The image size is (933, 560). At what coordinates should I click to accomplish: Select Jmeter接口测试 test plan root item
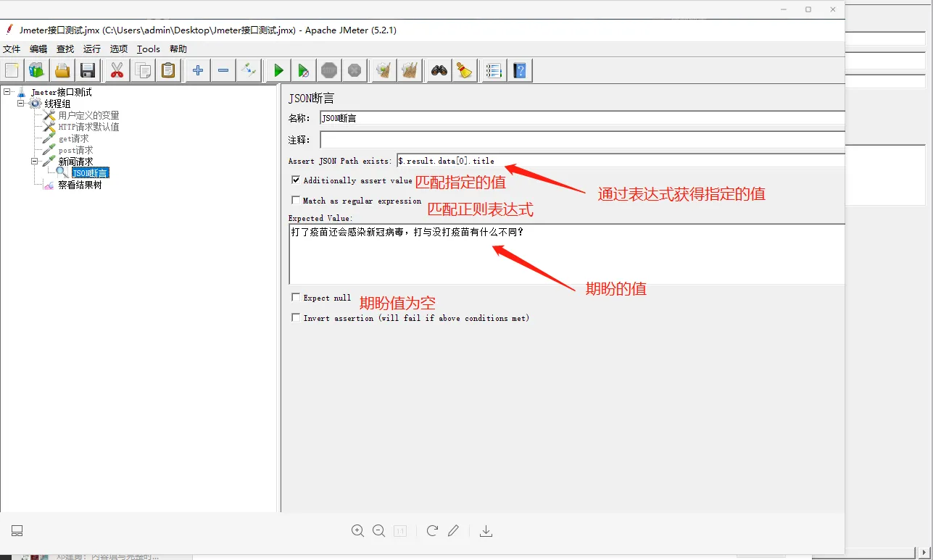61,92
